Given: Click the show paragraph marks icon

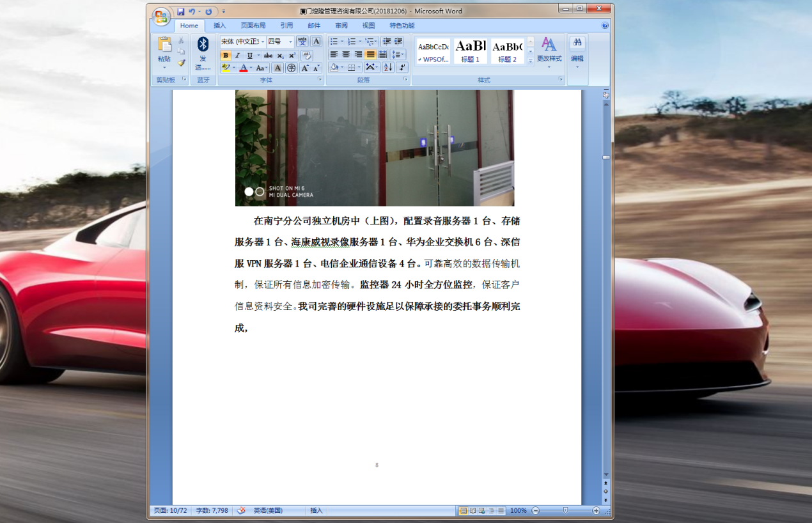Looking at the screenshot, I should (x=402, y=67).
